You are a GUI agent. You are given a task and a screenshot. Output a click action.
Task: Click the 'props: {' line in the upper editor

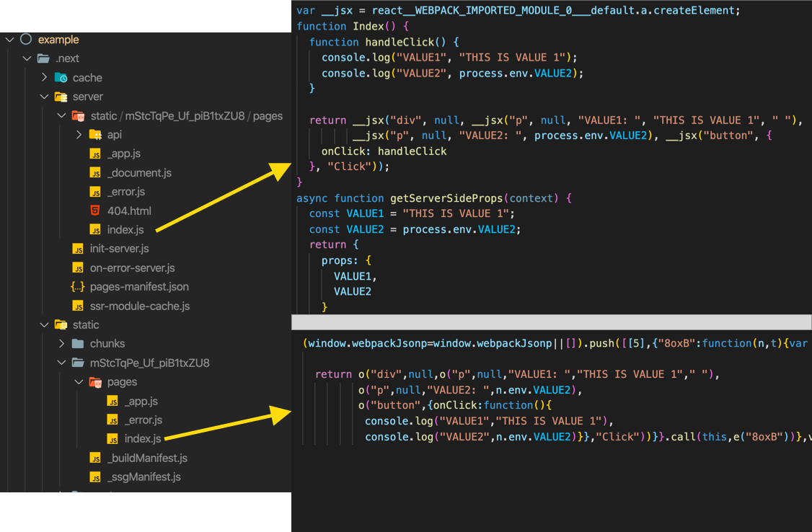click(346, 260)
